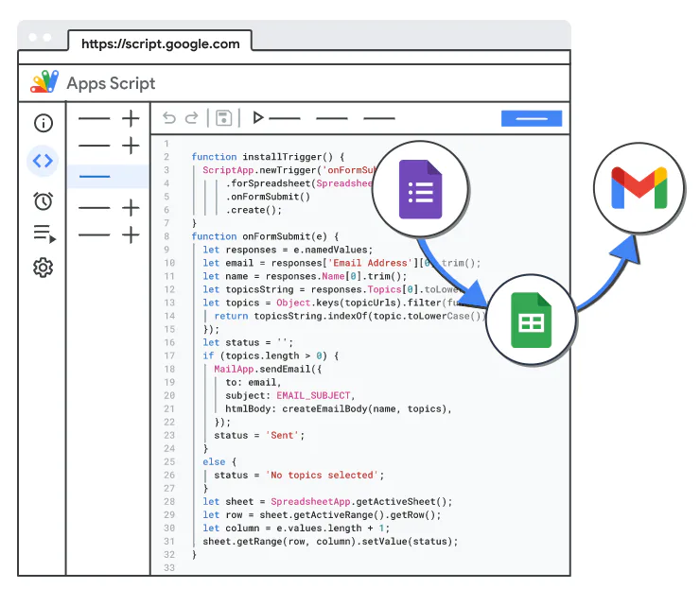Image resolution: width=700 pixels, height=589 pixels.
Task: Open the Executions list icon
Action: coord(44,234)
